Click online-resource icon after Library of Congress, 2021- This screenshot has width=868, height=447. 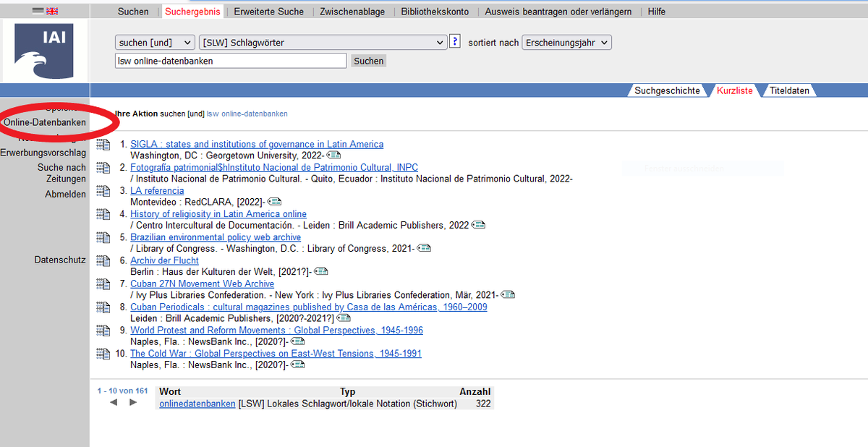(424, 248)
